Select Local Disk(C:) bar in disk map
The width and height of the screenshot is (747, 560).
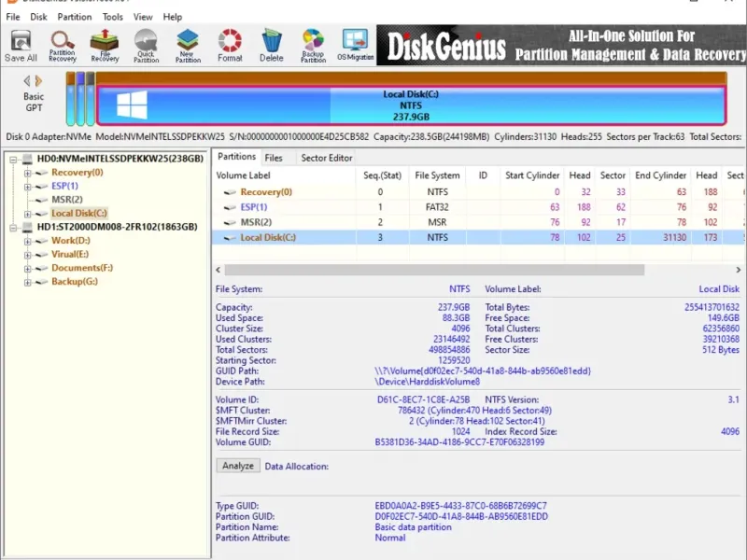[x=411, y=105]
